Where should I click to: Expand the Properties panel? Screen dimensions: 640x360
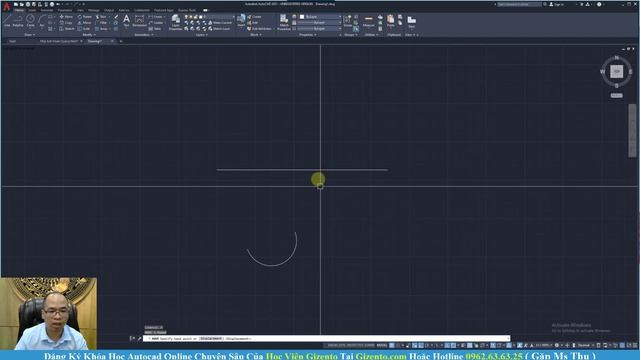click(x=307, y=35)
